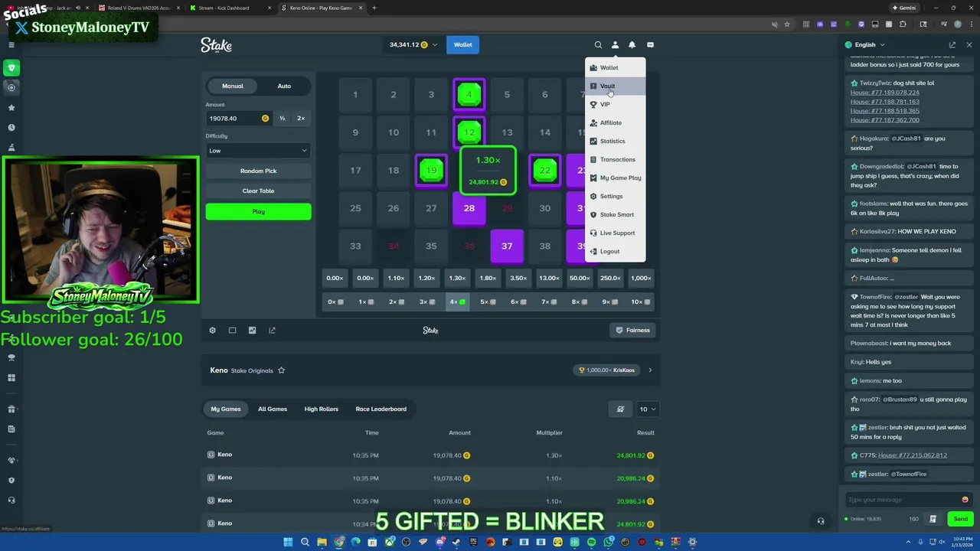The width and height of the screenshot is (980, 551).
Task: Switch to High Rollers tab
Action: click(x=321, y=409)
